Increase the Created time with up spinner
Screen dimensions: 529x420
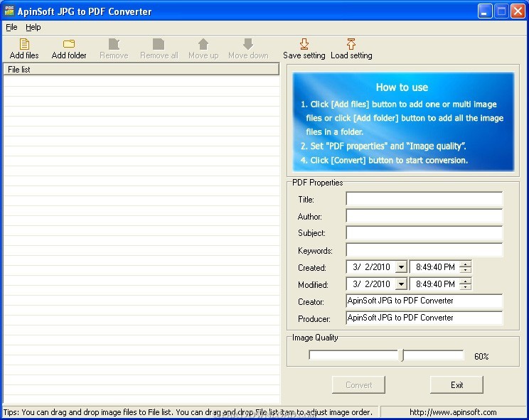click(466, 264)
